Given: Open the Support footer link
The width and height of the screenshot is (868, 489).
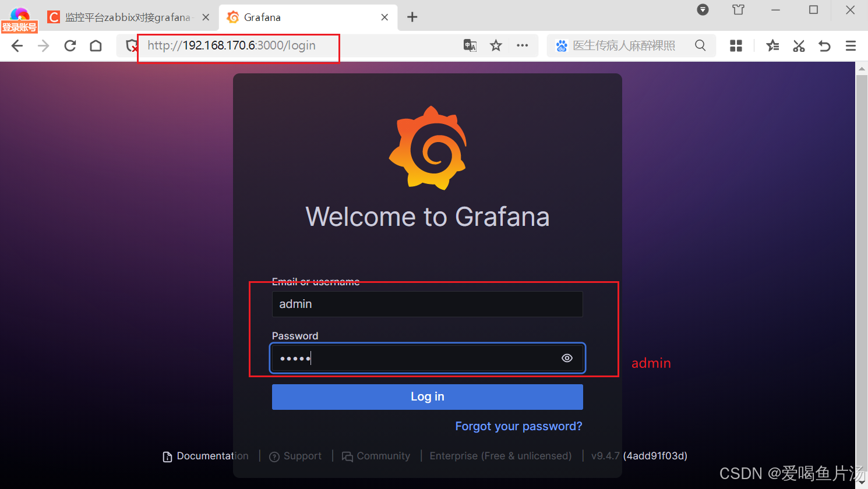Looking at the screenshot, I should pyautogui.click(x=295, y=456).
